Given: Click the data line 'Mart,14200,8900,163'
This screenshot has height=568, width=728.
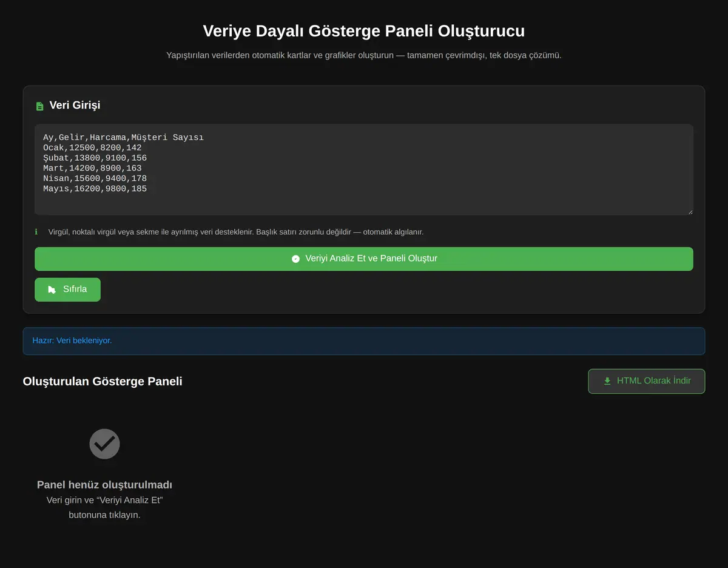Looking at the screenshot, I should (92, 168).
